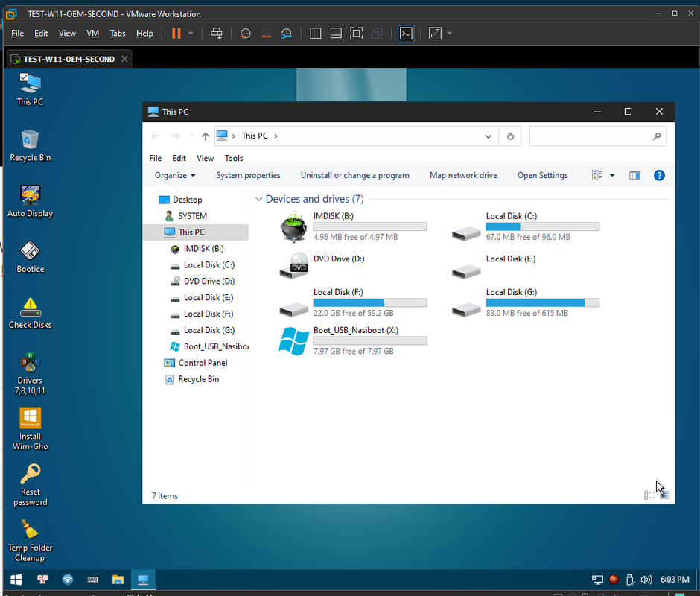
Task: Click Local Disk (C:) capacity bar
Action: point(542,226)
